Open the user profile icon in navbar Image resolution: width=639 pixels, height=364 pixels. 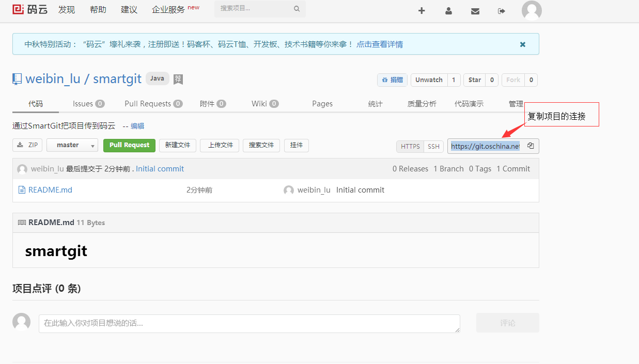[x=448, y=11]
